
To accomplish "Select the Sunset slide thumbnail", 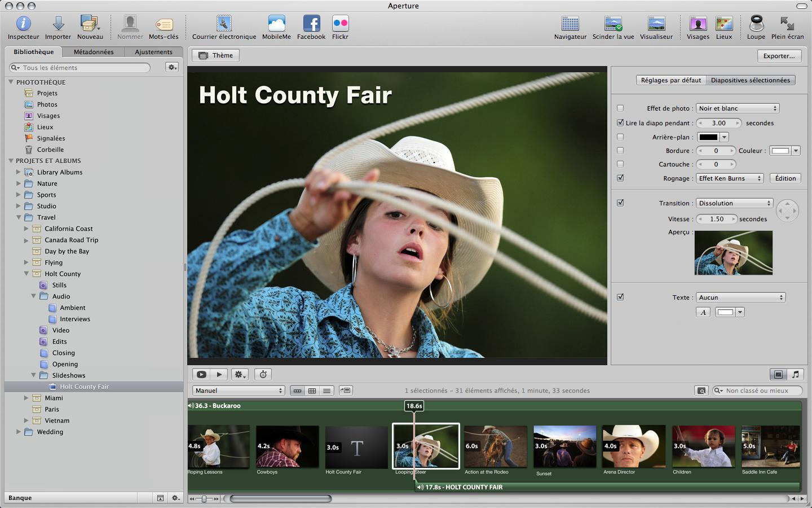I will point(564,447).
